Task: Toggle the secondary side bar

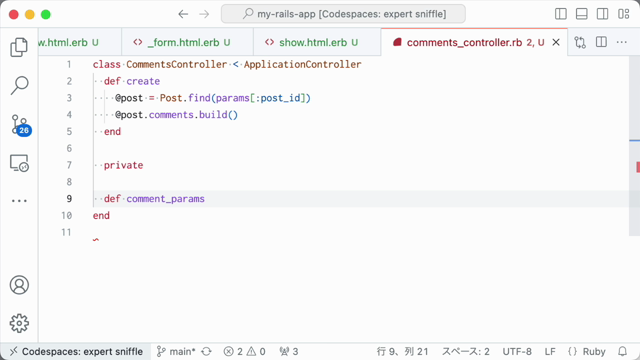Action: (602, 14)
